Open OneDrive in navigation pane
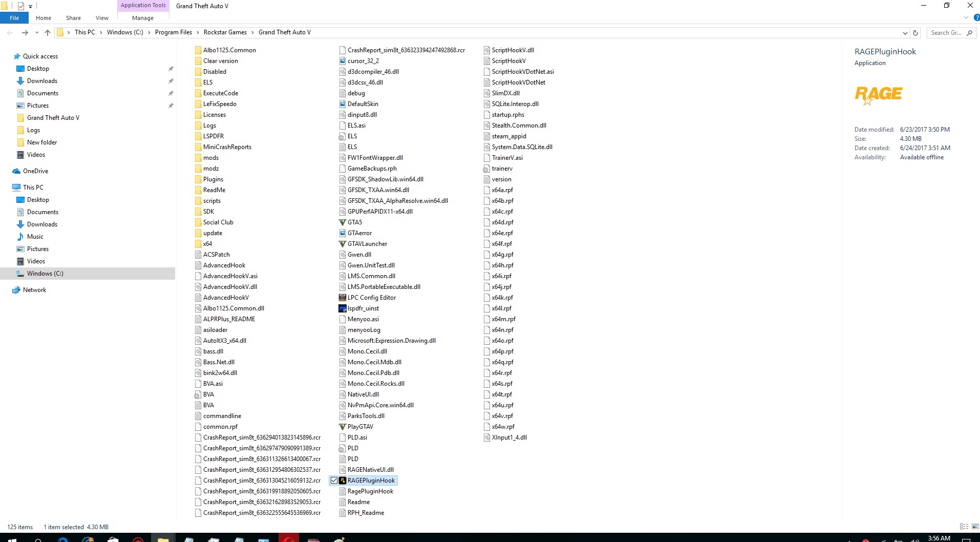 pos(35,171)
